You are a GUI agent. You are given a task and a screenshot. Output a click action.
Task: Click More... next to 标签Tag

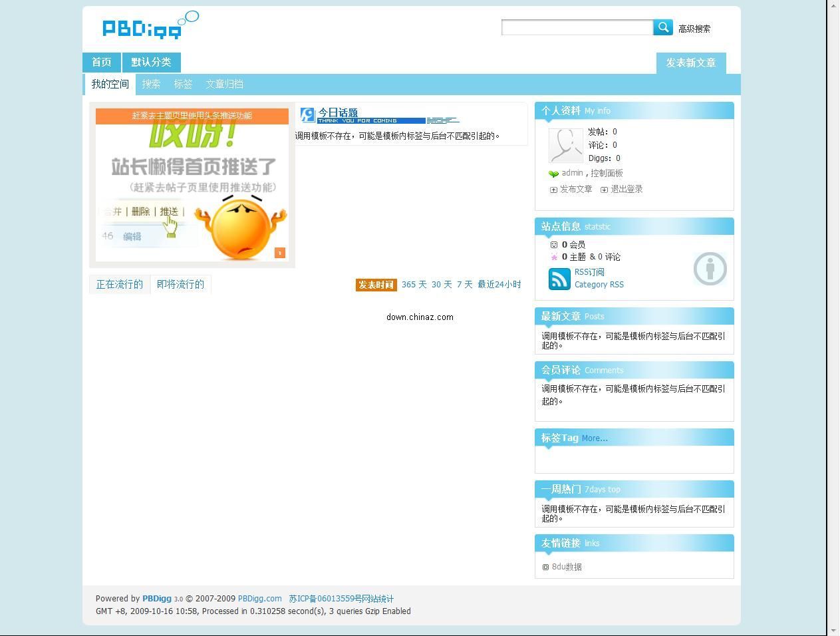click(x=595, y=438)
